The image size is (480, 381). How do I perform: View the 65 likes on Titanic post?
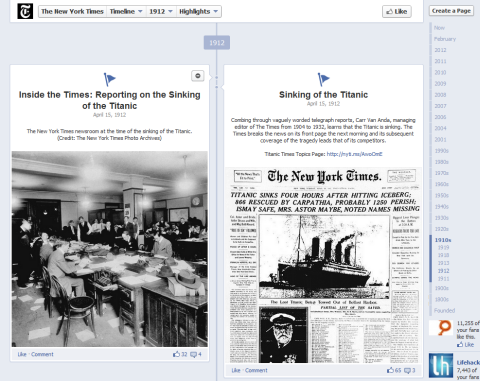tap(394, 370)
